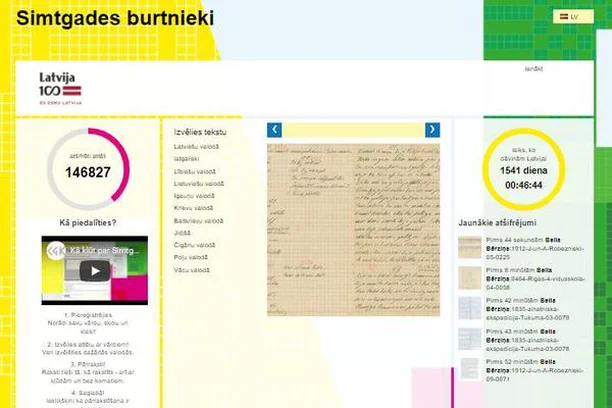This screenshot has height=408, width=612.
Task: Click the Latvija 100 logo
Action: tap(60, 88)
